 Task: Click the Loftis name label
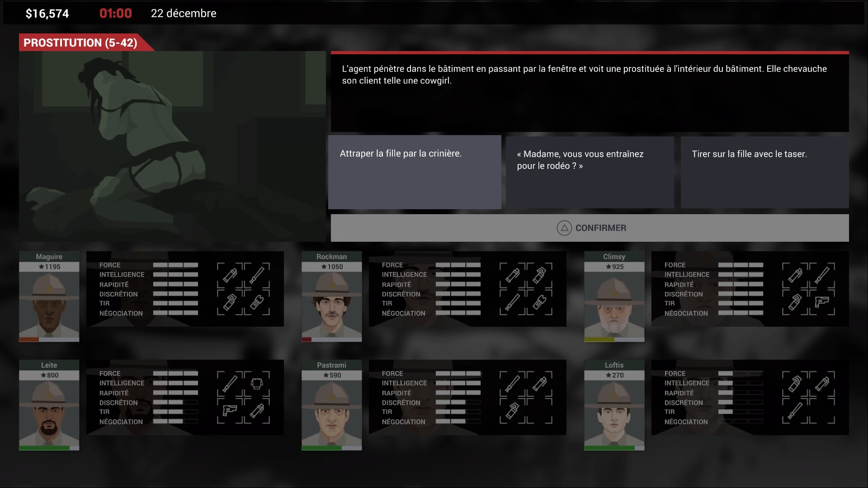(614, 365)
